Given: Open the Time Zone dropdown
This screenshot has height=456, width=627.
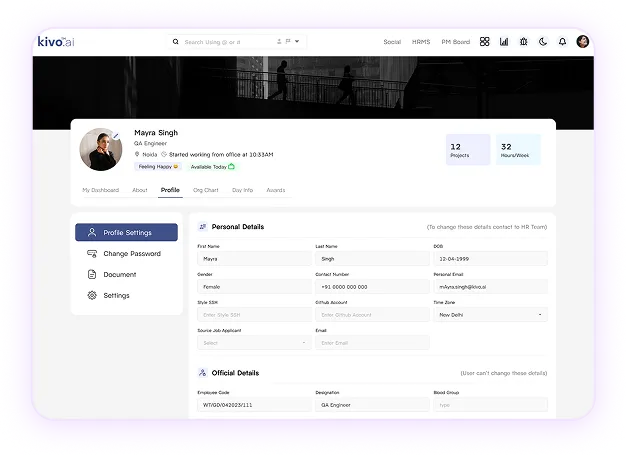Looking at the screenshot, I should tap(490, 315).
